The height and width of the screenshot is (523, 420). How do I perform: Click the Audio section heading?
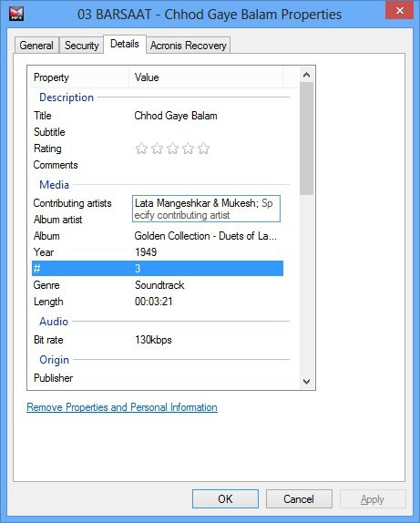click(54, 322)
